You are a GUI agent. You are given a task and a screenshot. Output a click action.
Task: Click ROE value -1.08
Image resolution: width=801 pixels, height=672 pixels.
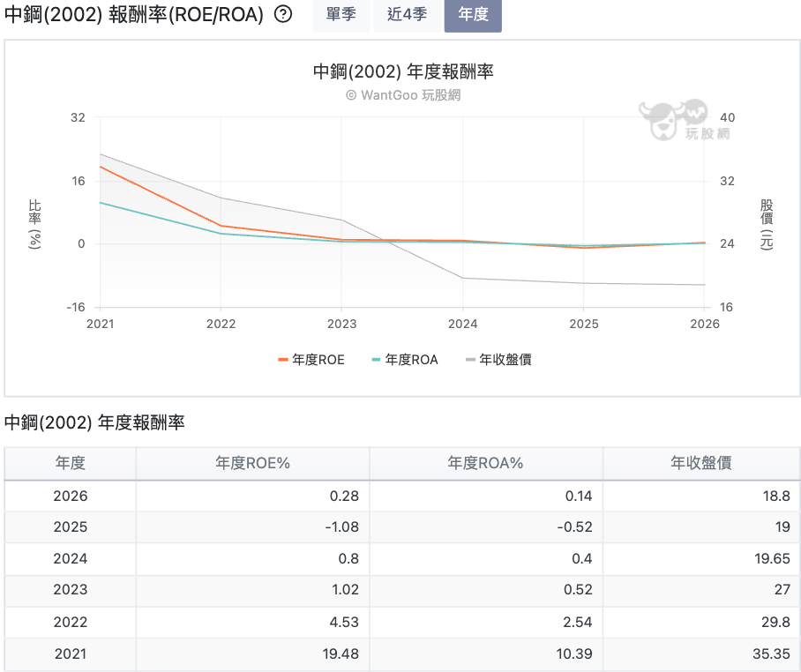point(342,527)
